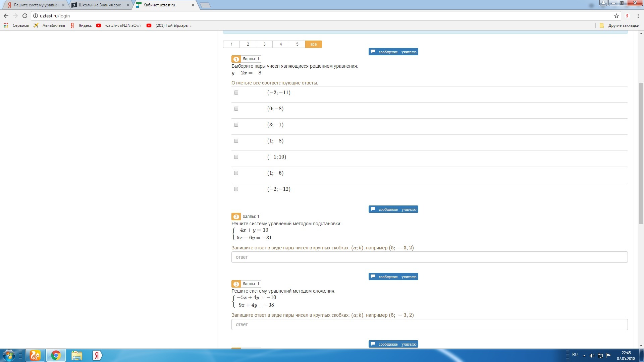This screenshot has height=362, width=644.
Task: Expand hidden system tray icons arrow
Action: [x=584, y=356]
